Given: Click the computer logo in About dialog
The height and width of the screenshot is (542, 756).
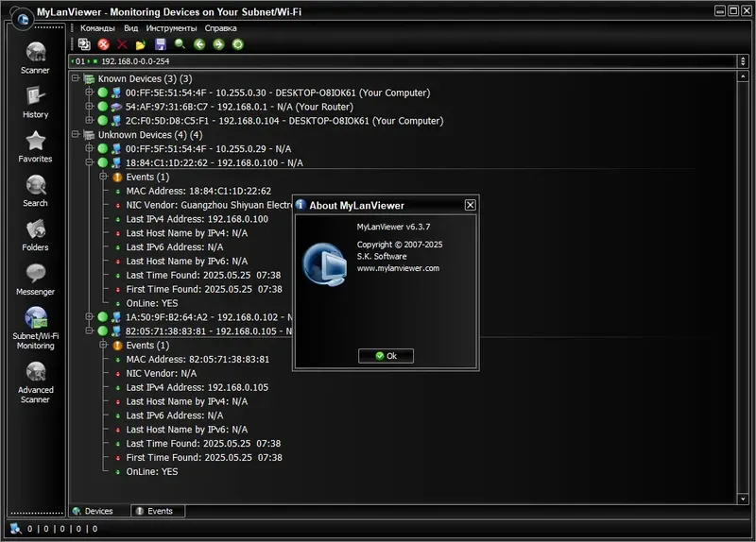Looking at the screenshot, I should [x=324, y=264].
